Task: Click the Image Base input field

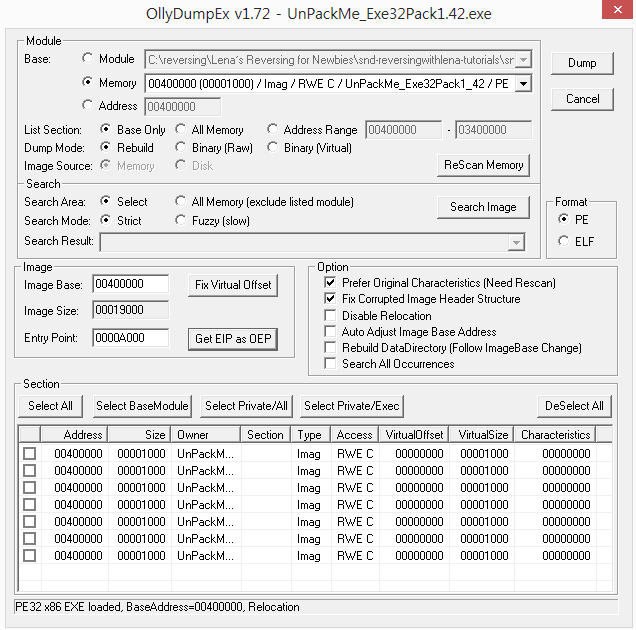Action: 131,284
